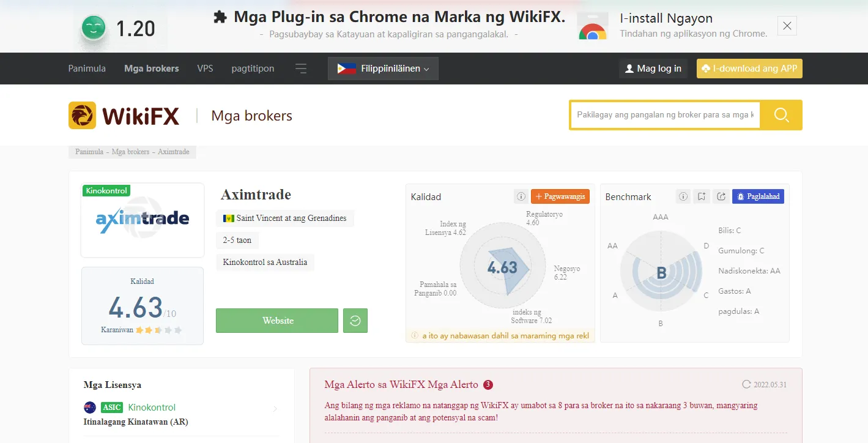Viewport: 868px width, 443px height.
Task: Open pagtitipon in the top navigation
Action: click(253, 69)
